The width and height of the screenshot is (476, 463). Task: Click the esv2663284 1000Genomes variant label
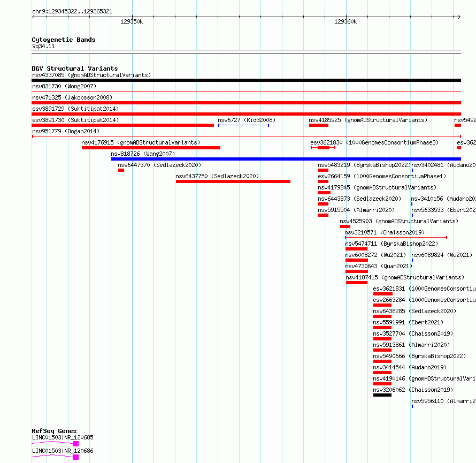(425, 300)
